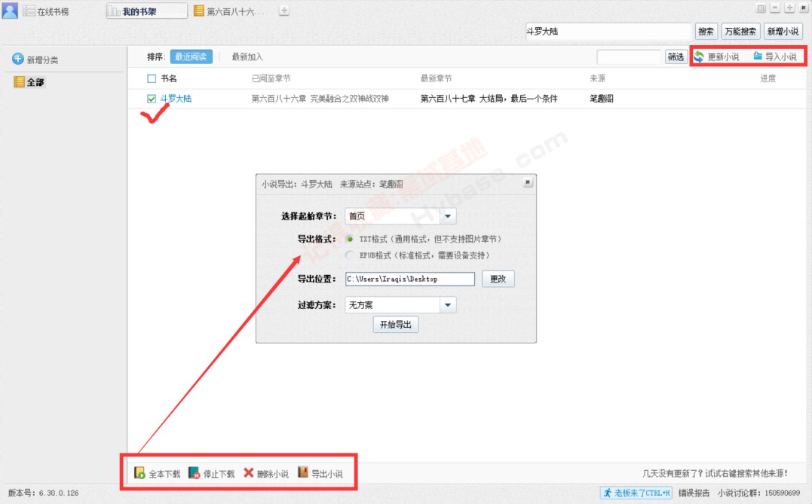Click the window layout icon in title bar
The width and height of the screenshot is (812, 504).
(761, 8)
